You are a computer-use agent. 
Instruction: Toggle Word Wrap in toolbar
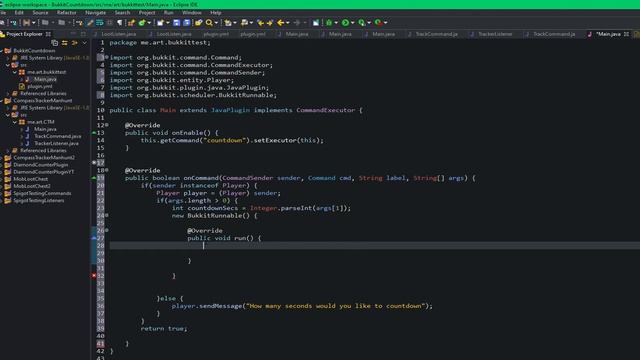tap(100, 23)
